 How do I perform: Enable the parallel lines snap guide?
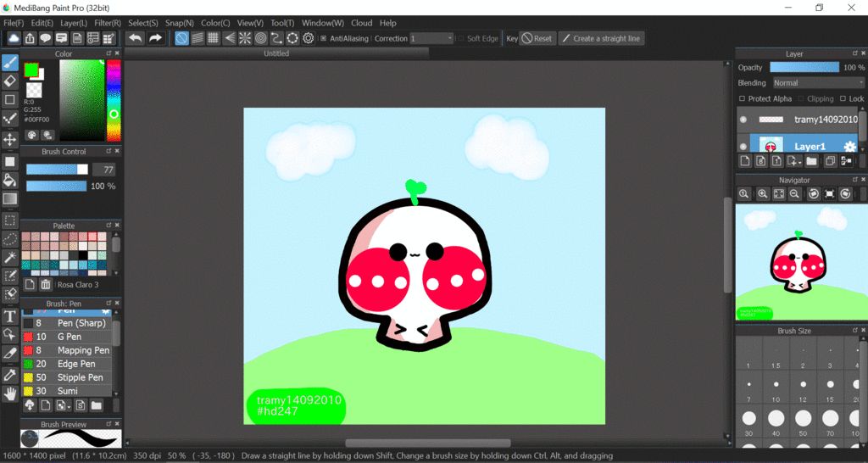pyautogui.click(x=198, y=38)
